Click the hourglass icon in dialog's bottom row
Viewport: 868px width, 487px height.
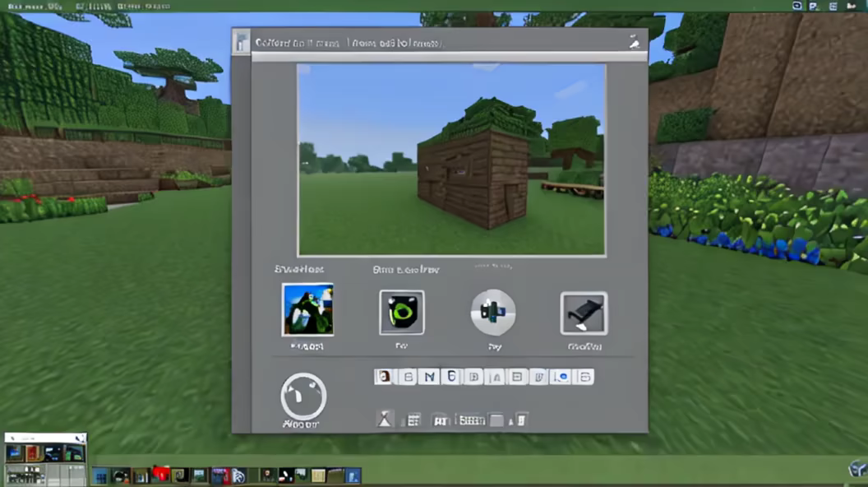pyautogui.click(x=385, y=420)
